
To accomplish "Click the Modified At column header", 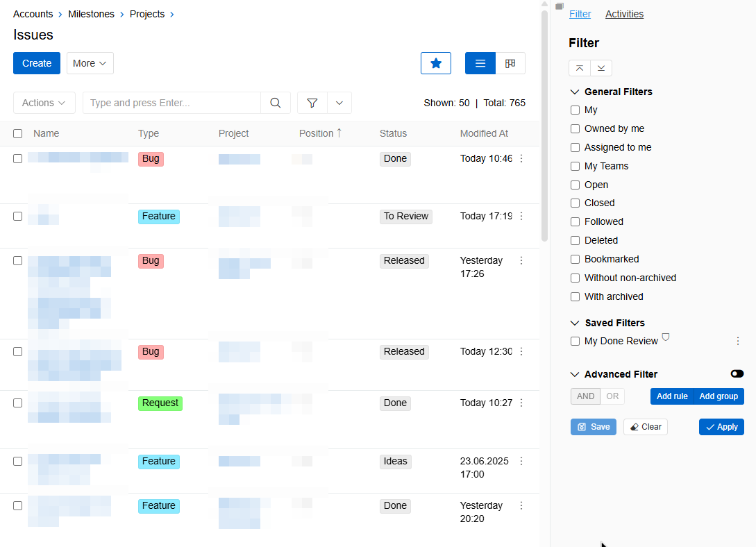I will coord(484,133).
